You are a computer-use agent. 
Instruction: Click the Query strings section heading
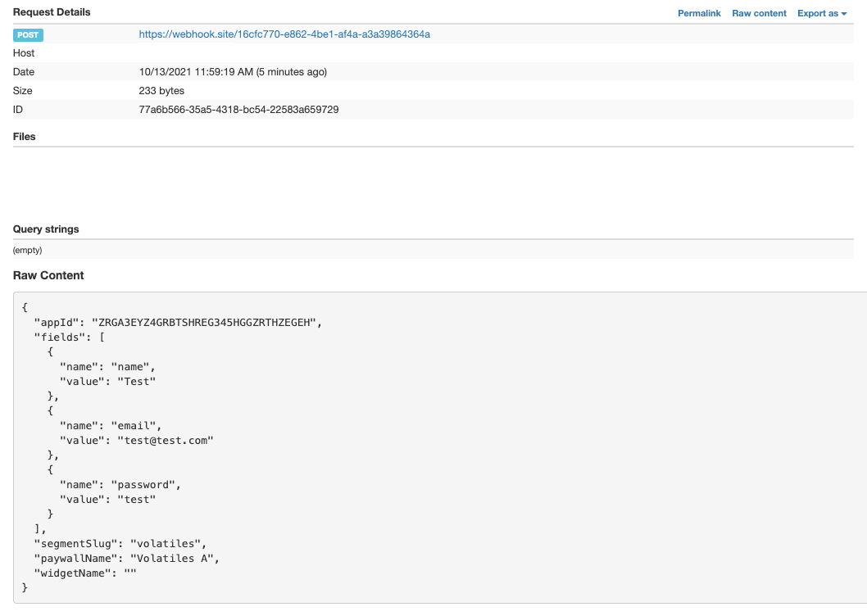click(46, 229)
